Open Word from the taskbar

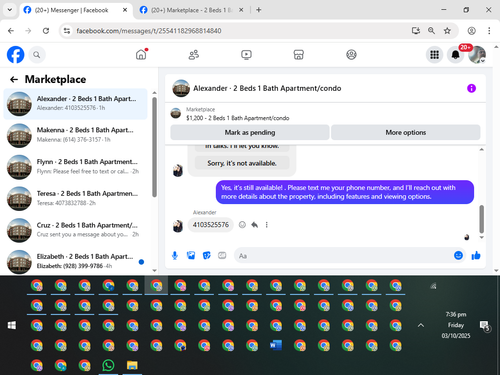pos(276,346)
